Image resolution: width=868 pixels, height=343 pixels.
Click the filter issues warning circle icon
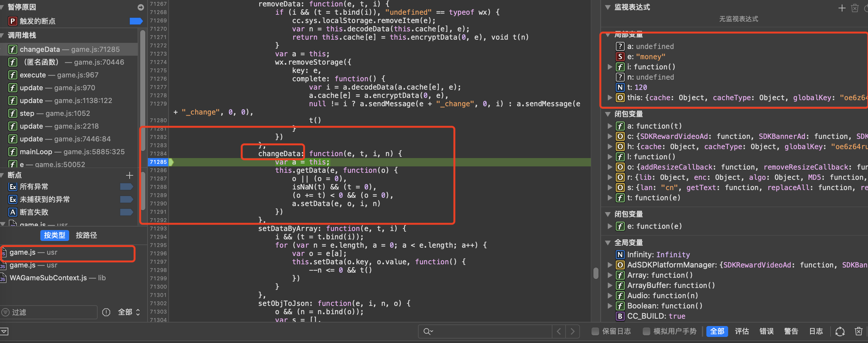tap(106, 313)
